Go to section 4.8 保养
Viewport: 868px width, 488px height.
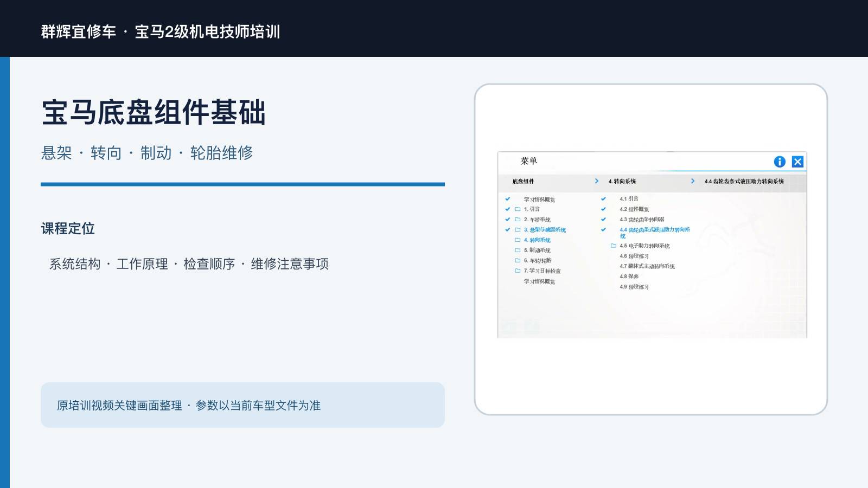point(629,277)
